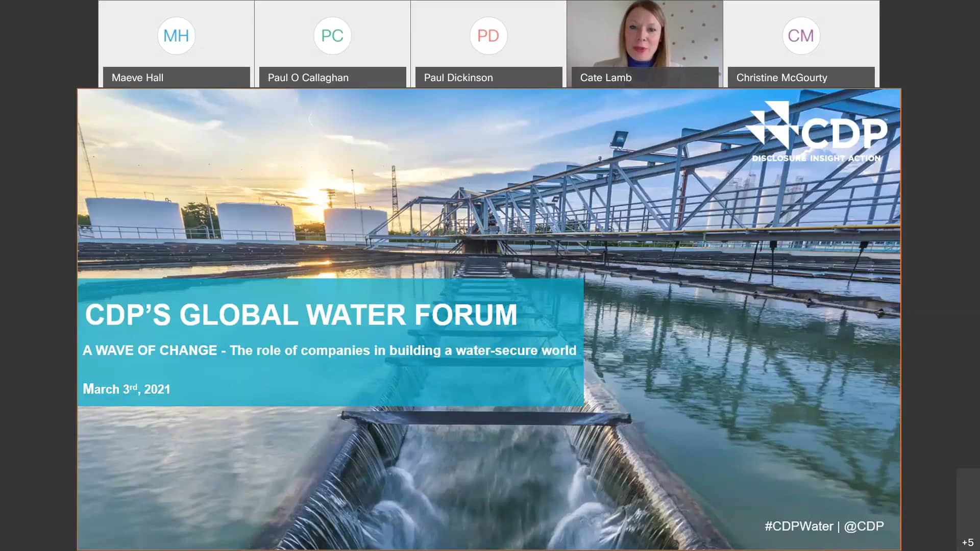The image size is (980, 551).
Task: Click the CM avatar icon for Christine McGourty
Action: 800,35
